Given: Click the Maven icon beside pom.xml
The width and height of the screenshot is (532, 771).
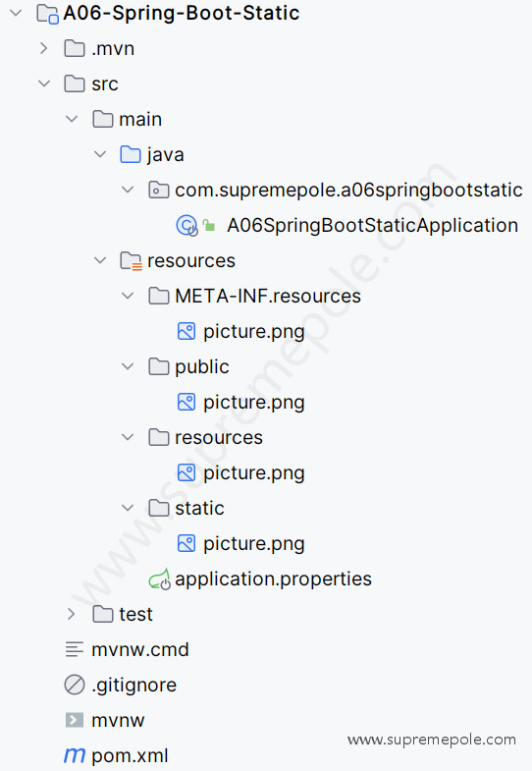Looking at the screenshot, I should coord(75,755).
